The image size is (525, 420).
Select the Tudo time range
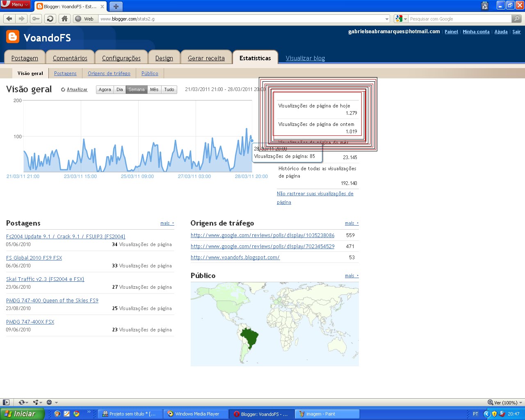169,89
